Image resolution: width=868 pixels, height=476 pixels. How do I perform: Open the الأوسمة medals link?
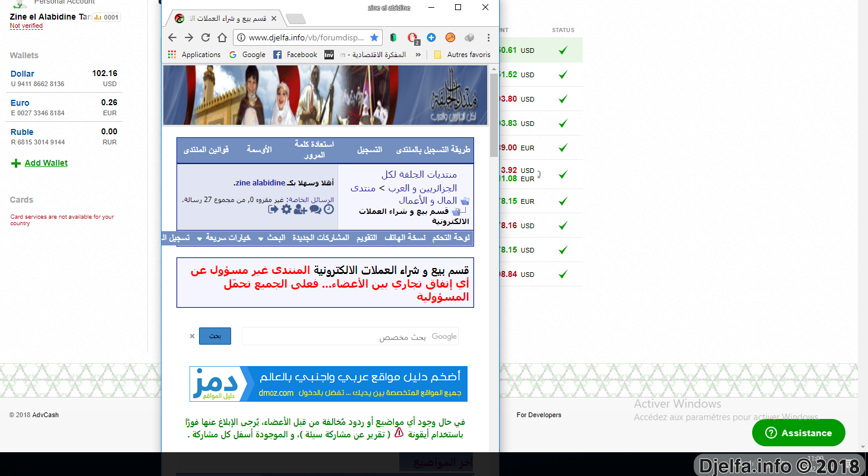click(x=259, y=150)
